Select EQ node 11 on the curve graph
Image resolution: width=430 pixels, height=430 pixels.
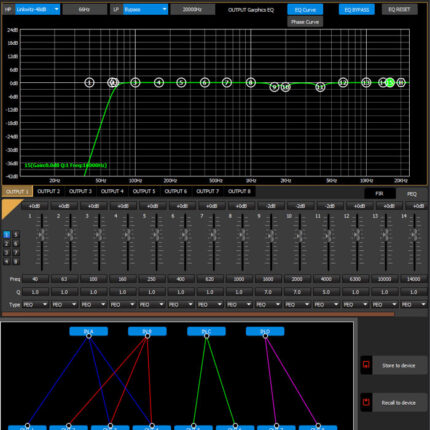[320, 87]
